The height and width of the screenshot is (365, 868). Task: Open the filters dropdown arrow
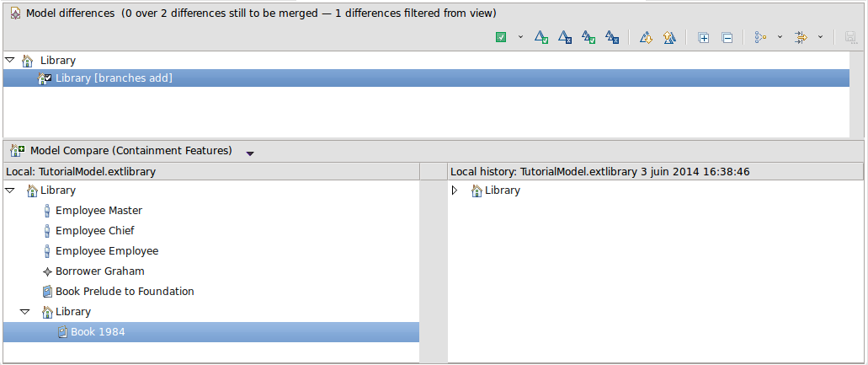[820, 37]
